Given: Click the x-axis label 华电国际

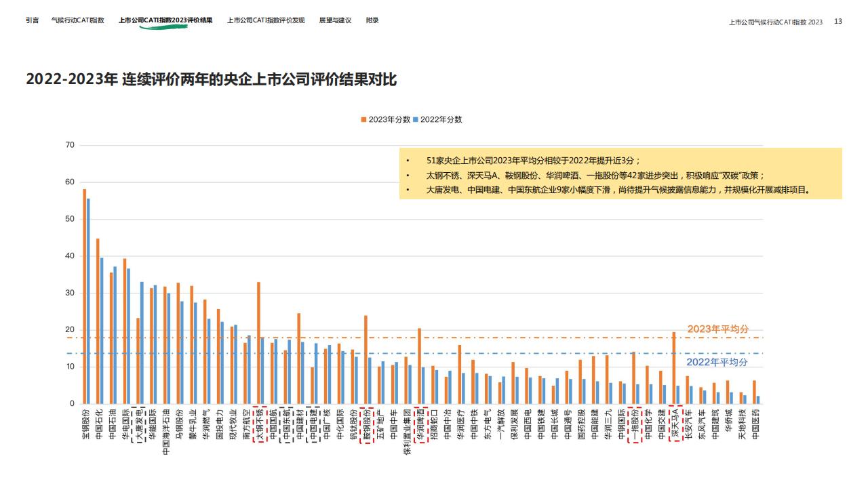Looking at the screenshot, I should pyautogui.click(x=126, y=424).
